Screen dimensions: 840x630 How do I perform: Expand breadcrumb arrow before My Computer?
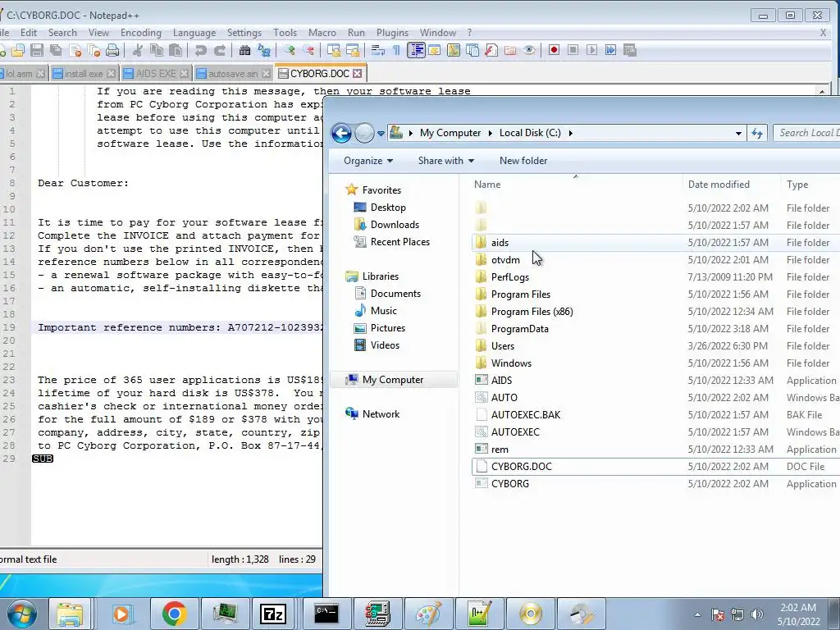click(x=410, y=133)
